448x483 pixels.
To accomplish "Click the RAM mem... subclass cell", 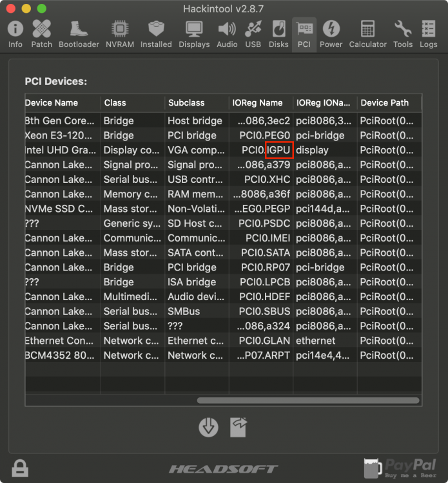I will [195, 194].
